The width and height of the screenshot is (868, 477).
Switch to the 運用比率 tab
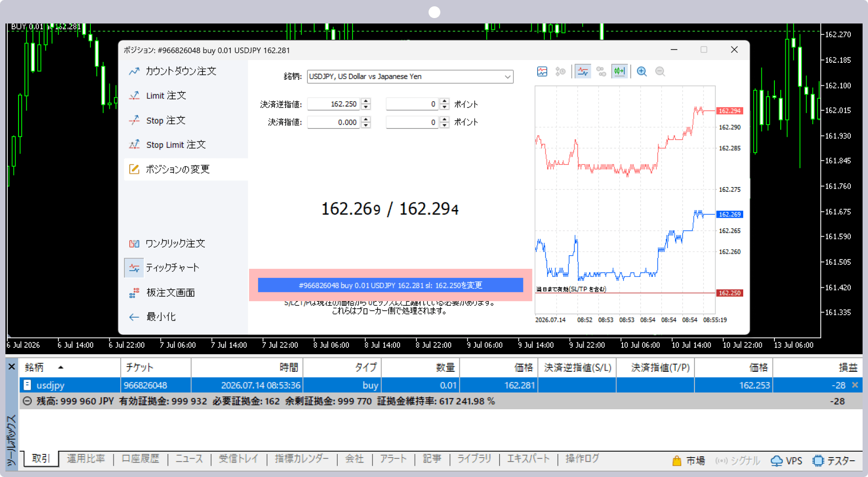tap(86, 459)
